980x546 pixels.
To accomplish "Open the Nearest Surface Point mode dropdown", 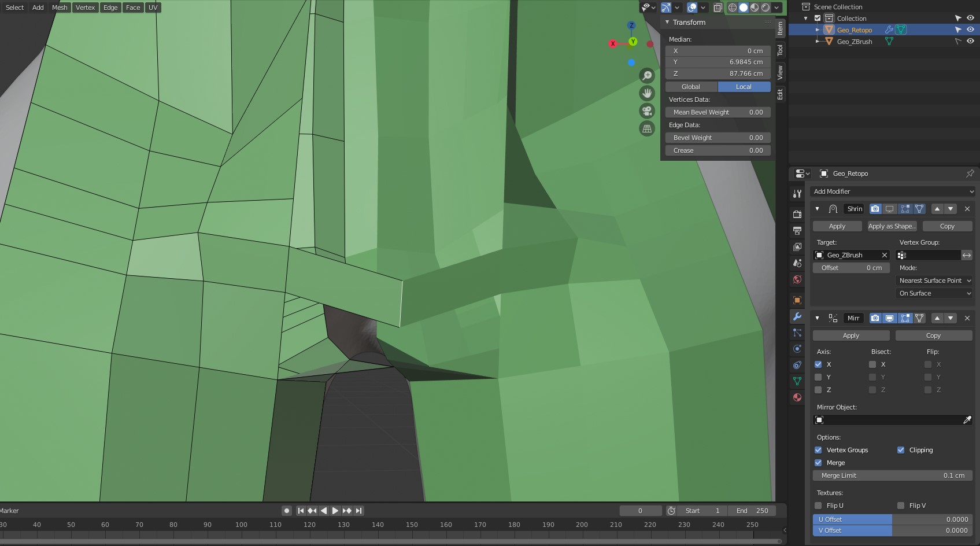I will click(x=934, y=281).
